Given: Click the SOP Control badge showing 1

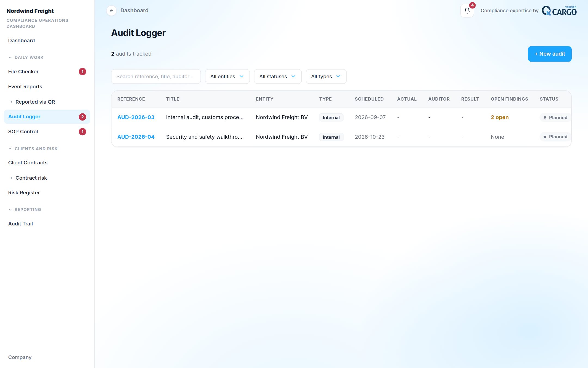Looking at the screenshot, I should pos(82,132).
